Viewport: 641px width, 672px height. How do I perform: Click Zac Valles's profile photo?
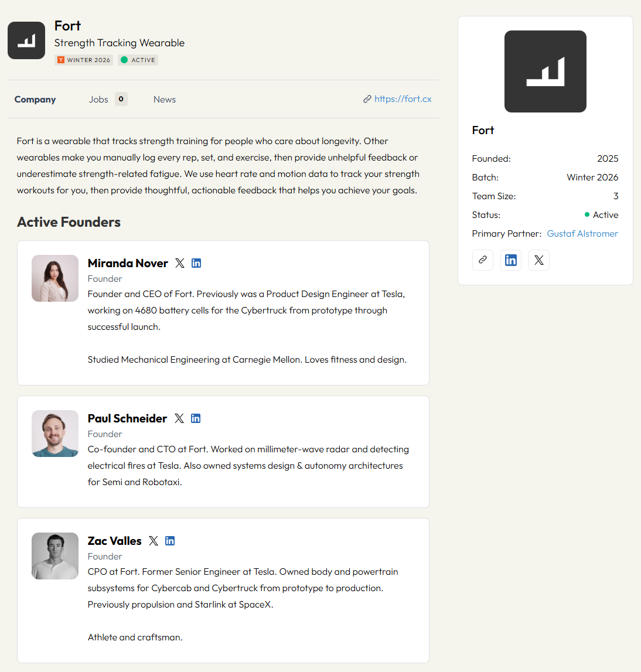click(x=55, y=556)
